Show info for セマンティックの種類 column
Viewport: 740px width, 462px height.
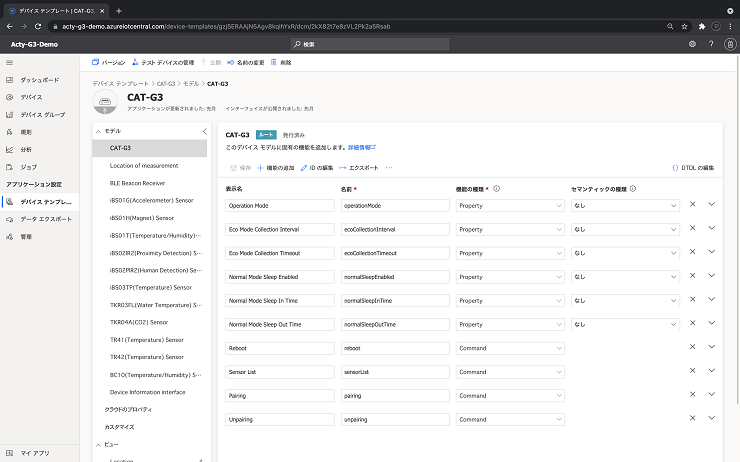[x=633, y=189]
